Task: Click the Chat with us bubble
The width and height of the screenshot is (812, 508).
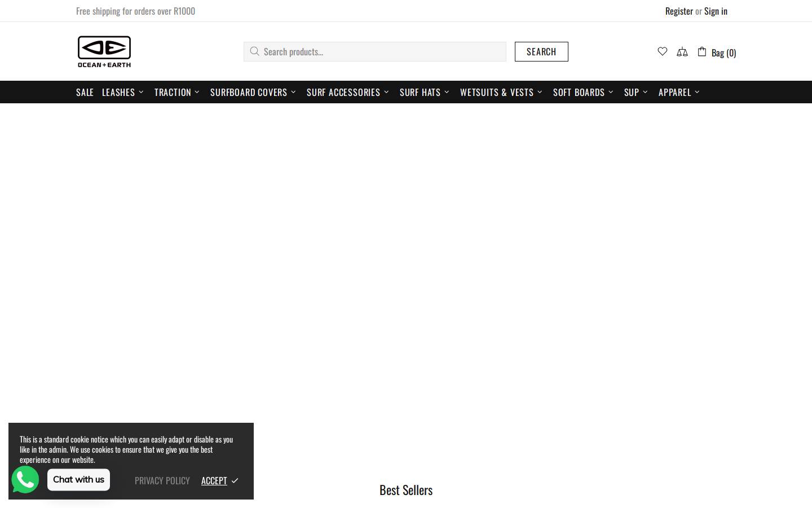Action: pyautogui.click(x=78, y=480)
